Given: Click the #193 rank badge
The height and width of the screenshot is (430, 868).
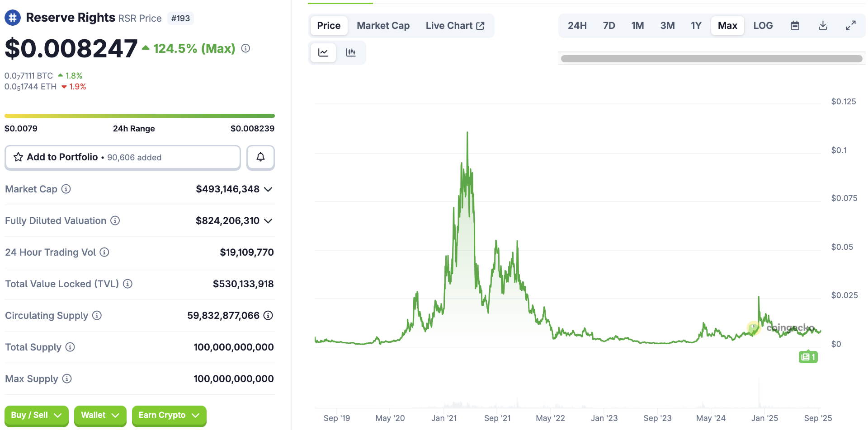Looking at the screenshot, I should click(180, 19).
